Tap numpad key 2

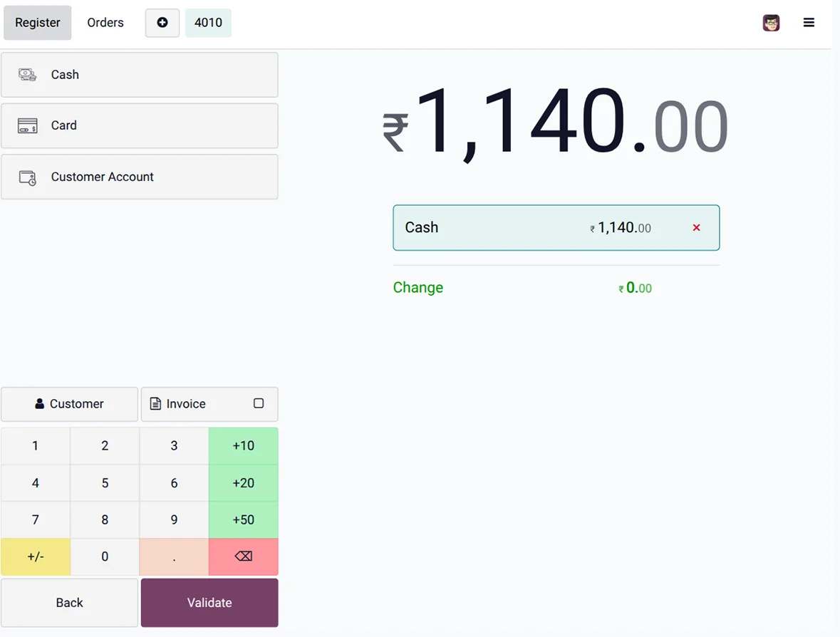105,446
